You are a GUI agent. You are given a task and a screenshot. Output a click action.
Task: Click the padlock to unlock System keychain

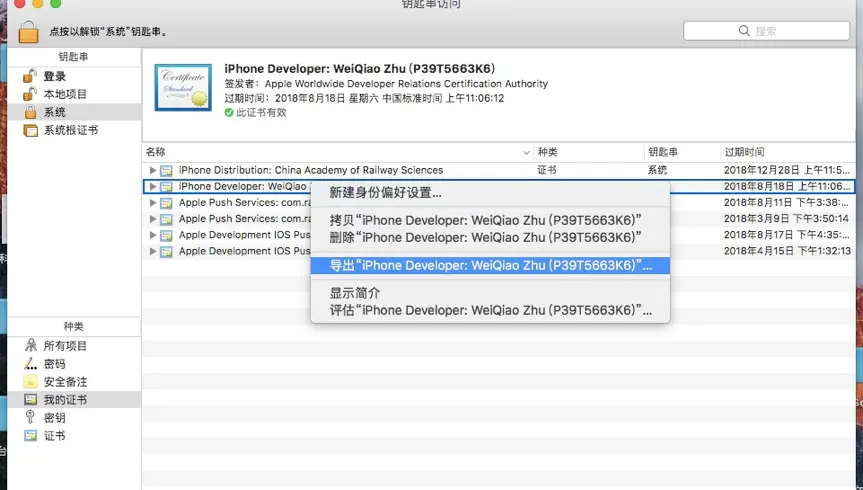28,31
